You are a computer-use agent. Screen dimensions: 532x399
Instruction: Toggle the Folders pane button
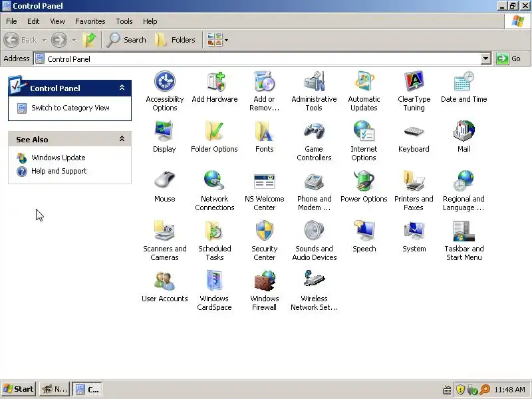coord(175,40)
